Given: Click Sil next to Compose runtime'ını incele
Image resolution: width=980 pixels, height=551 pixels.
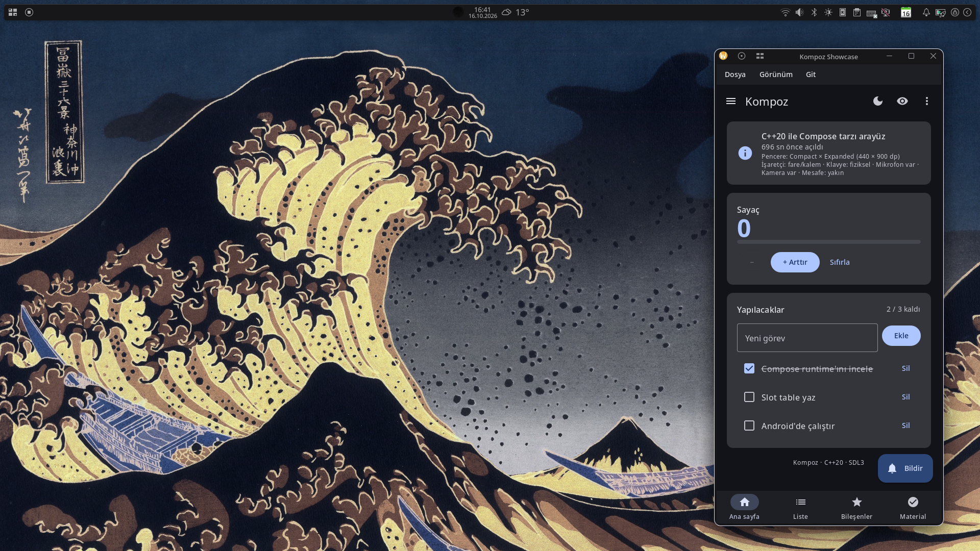Looking at the screenshot, I should (906, 368).
